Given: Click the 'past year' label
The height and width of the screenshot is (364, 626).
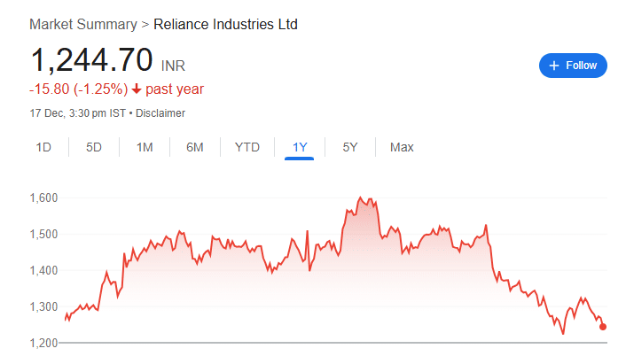Looking at the screenshot, I should pos(175,89).
